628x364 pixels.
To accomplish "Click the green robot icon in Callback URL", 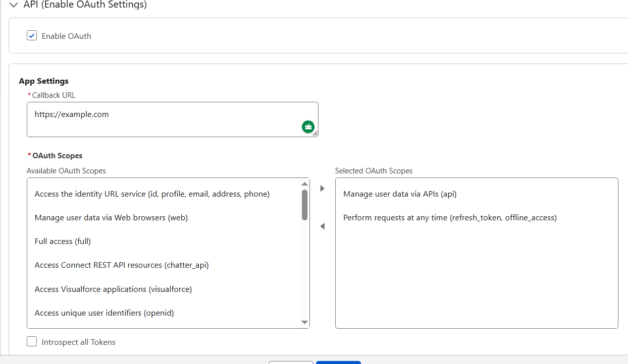I will click(308, 127).
